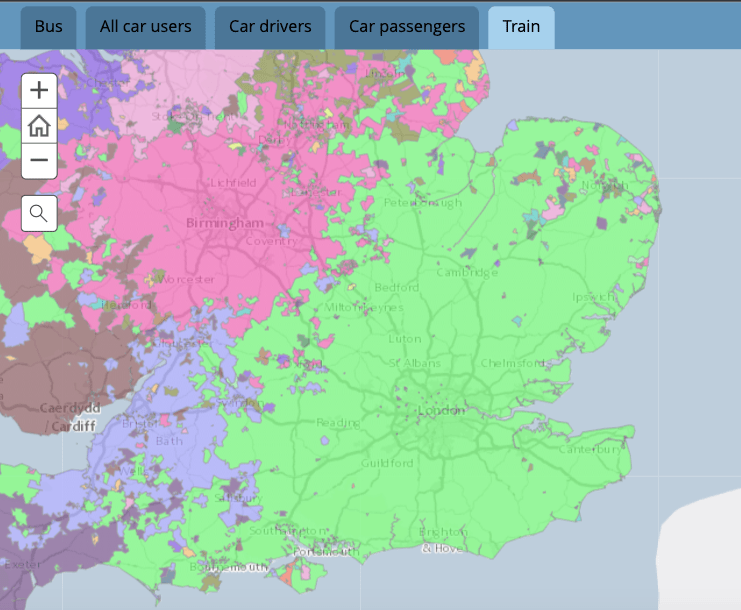Image resolution: width=741 pixels, height=610 pixels.
Task: Click the active Train tab
Action: (x=521, y=27)
